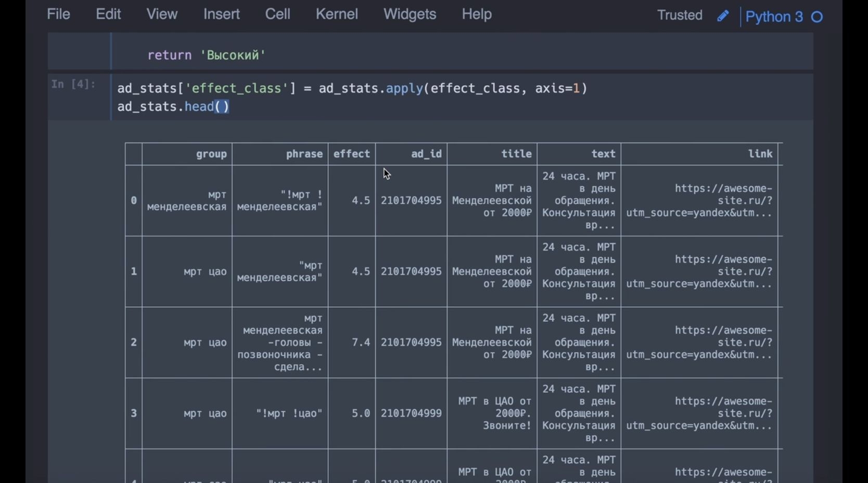Click the 'title' column header

pyautogui.click(x=516, y=154)
